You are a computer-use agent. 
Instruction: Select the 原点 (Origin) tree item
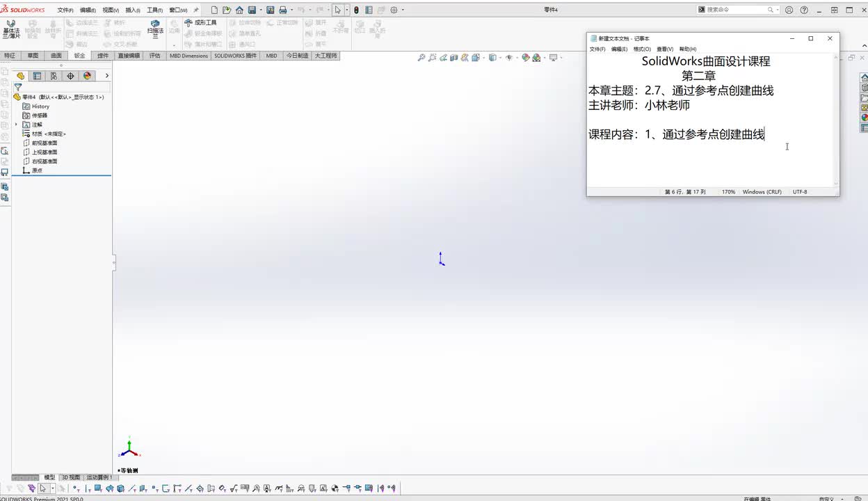coord(32,170)
